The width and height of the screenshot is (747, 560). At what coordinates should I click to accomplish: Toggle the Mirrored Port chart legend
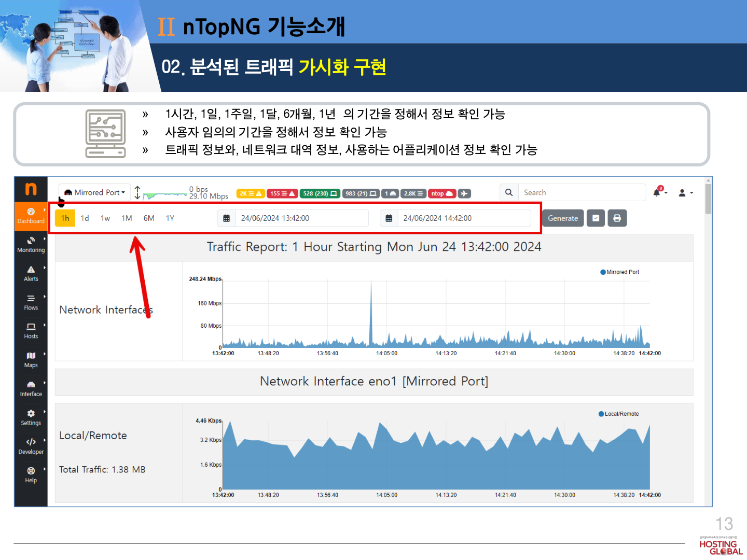[x=620, y=272]
